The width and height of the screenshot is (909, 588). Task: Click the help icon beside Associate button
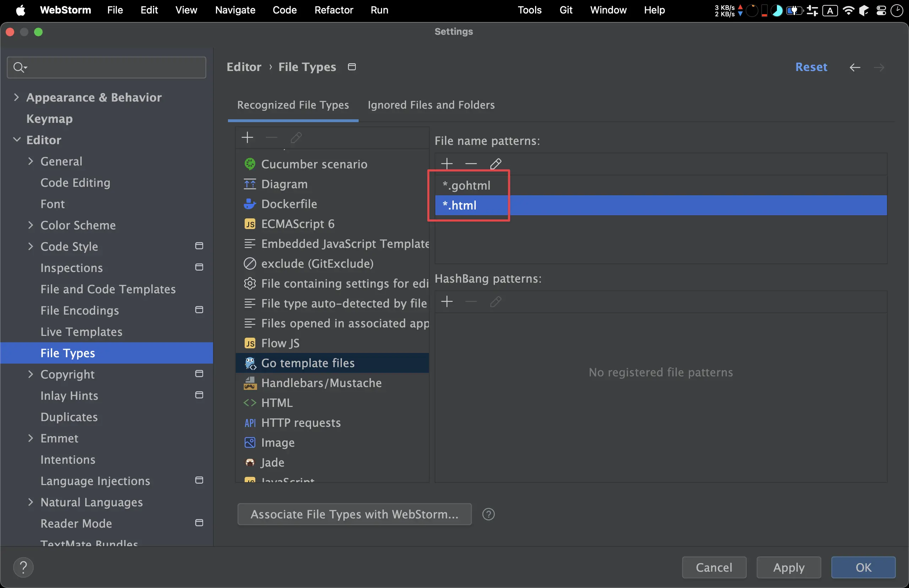[488, 514]
